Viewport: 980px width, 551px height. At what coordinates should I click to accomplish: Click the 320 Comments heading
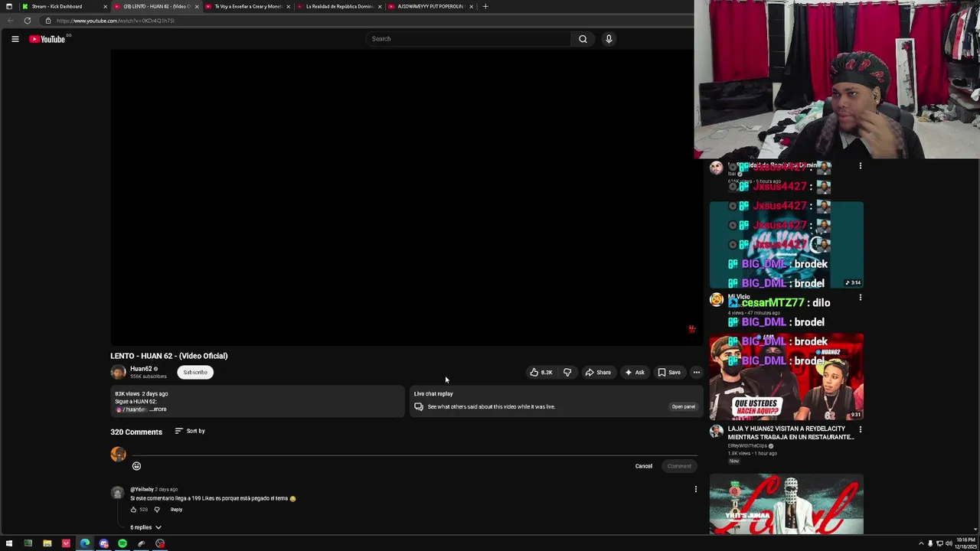click(x=136, y=432)
